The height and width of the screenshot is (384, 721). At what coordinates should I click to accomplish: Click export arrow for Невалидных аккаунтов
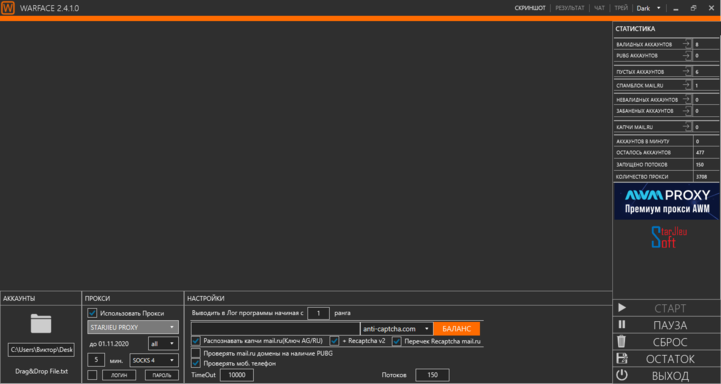pyautogui.click(x=686, y=99)
